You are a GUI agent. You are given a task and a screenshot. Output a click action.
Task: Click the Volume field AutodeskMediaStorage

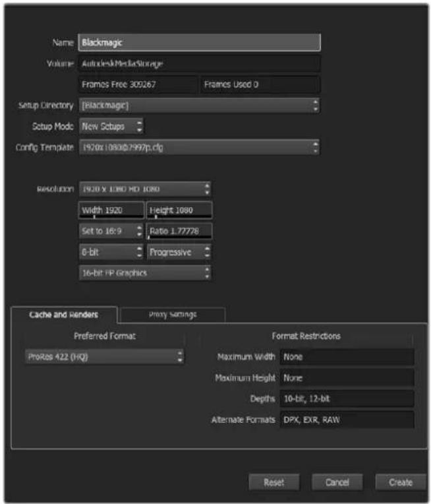(199, 63)
